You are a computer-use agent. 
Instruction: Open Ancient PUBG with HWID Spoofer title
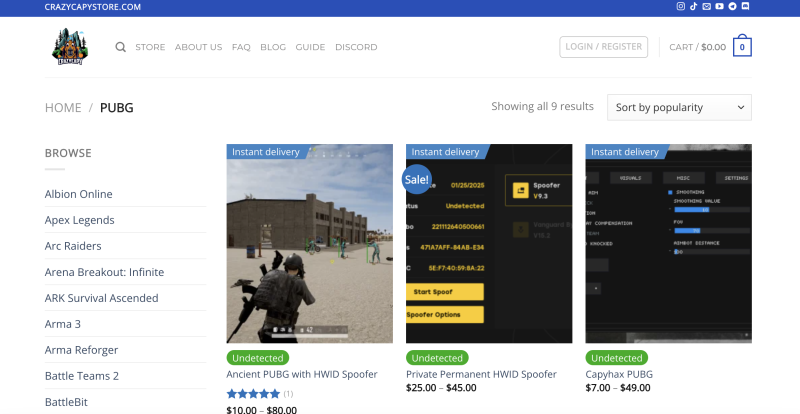coord(302,374)
